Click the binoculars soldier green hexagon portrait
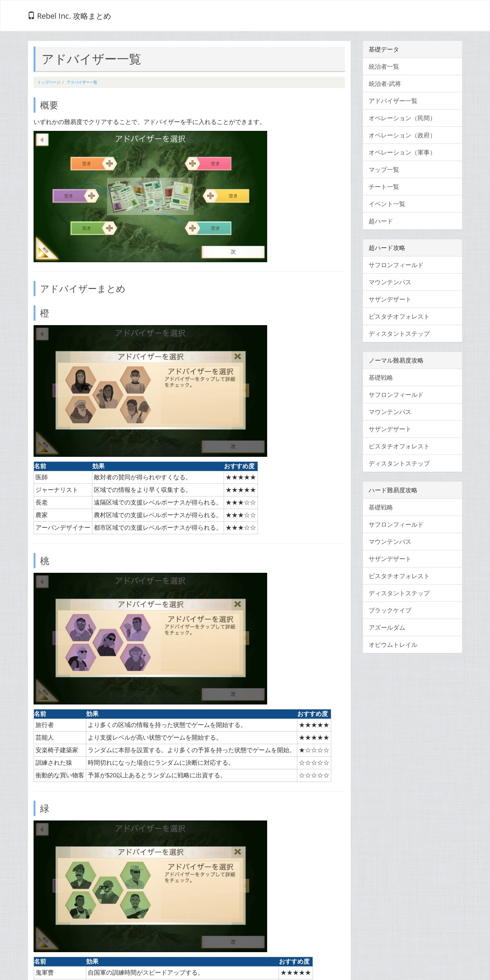Image resolution: width=490 pixels, height=980 pixels. point(108,890)
